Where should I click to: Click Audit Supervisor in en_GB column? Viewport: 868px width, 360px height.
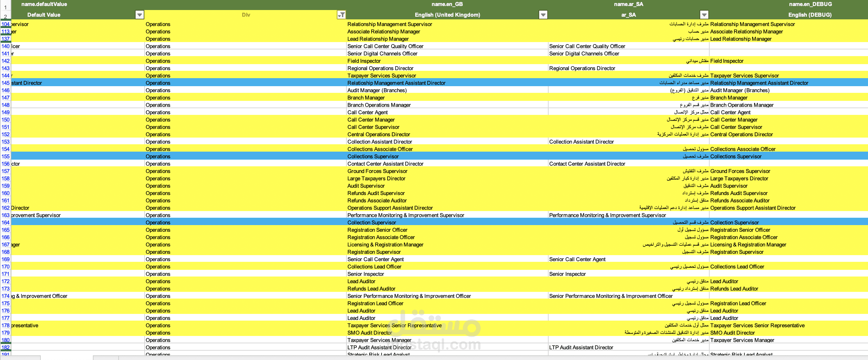tap(366, 186)
